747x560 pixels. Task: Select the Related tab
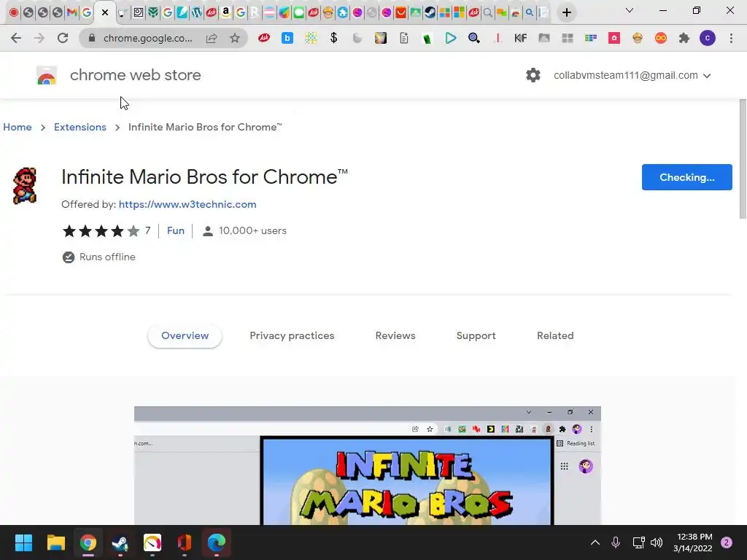[555, 335]
